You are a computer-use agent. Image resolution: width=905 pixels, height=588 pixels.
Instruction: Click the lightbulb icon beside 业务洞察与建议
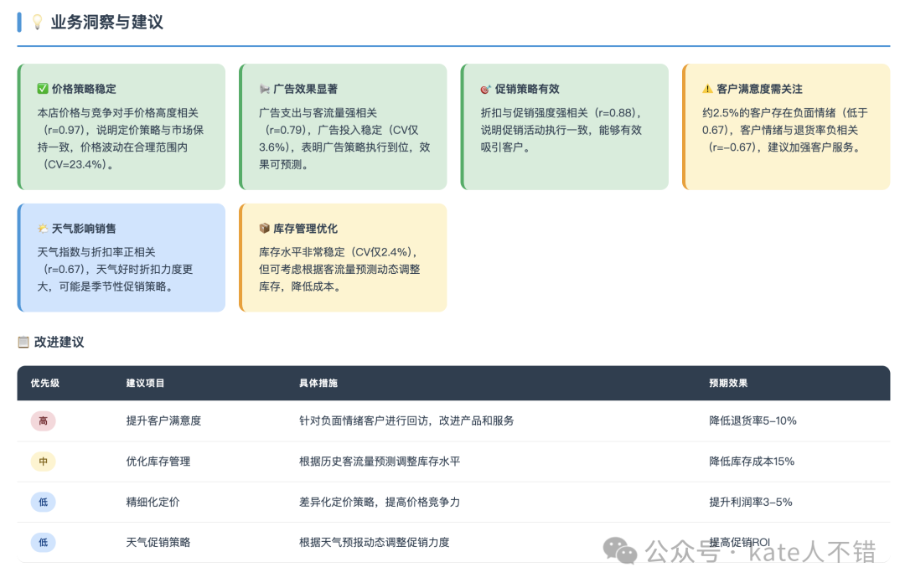37,23
